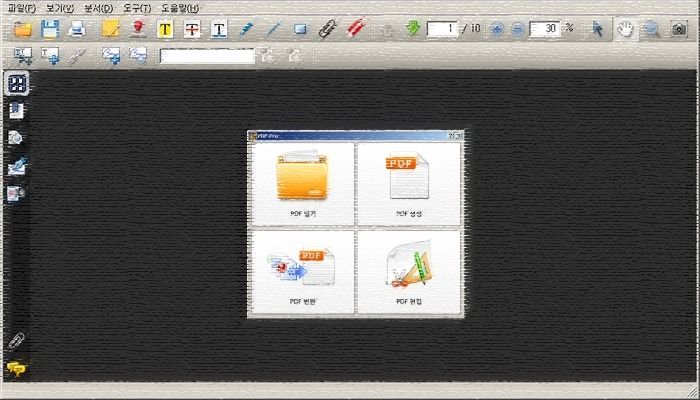Click the PDF 열기 folder button
The height and width of the screenshot is (400, 700).
click(303, 183)
